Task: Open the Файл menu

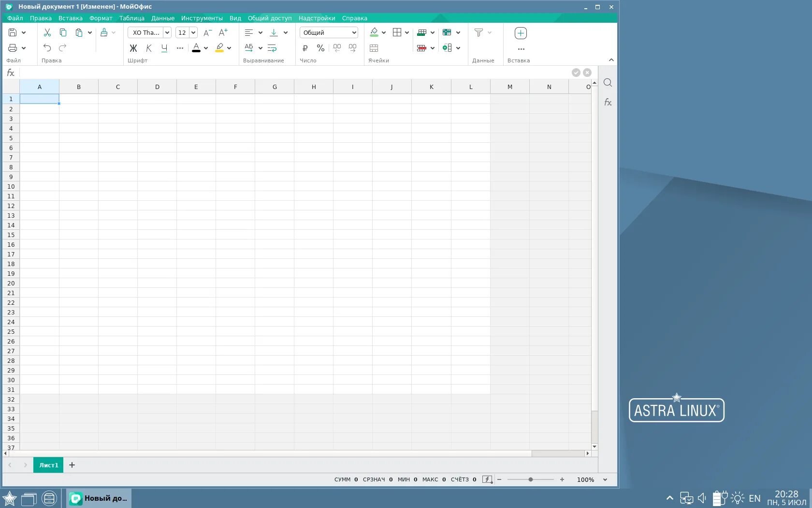Action: [x=15, y=18]
